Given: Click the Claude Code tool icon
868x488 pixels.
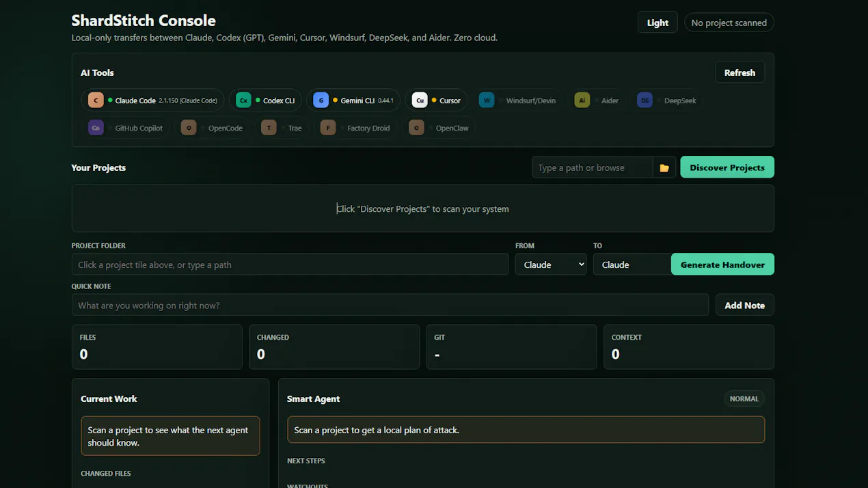Looking at the screenshot, I should tap(96, 100).
